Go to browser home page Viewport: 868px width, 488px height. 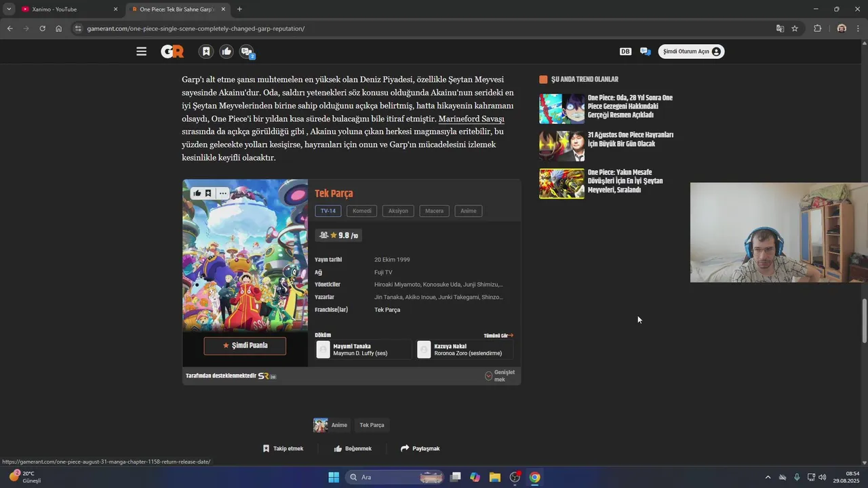59,28
